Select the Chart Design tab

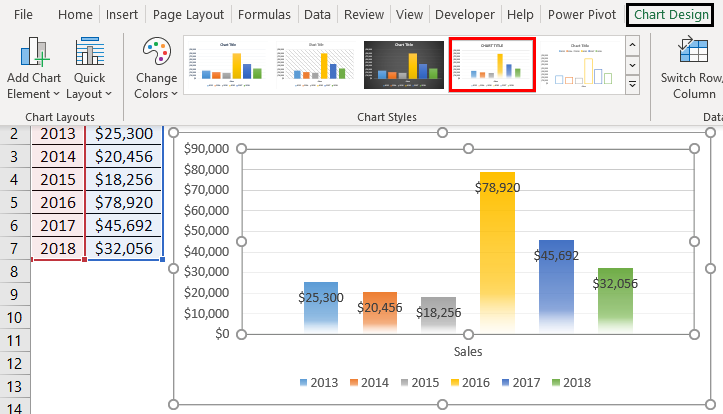click(x=671, y=15)
